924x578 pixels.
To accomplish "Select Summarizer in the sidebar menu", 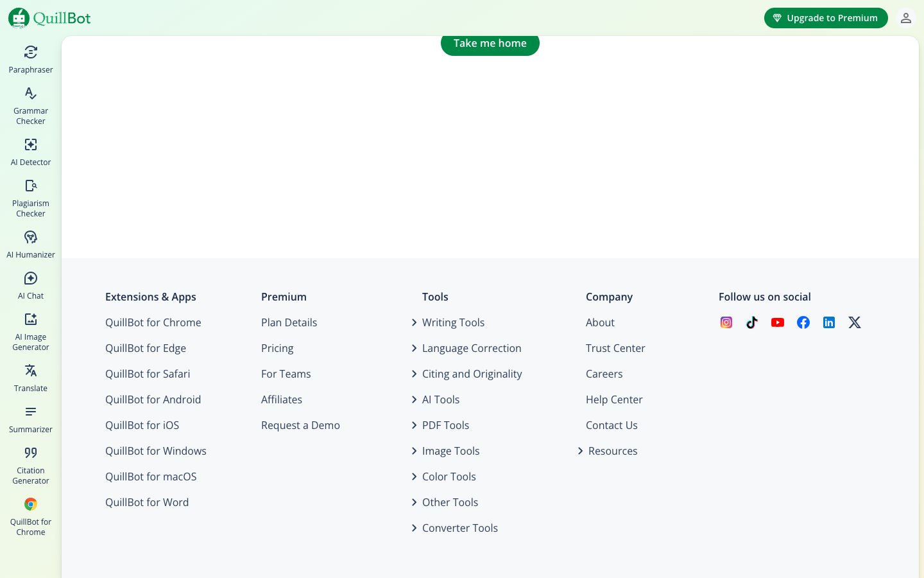I will pos(31,419).
